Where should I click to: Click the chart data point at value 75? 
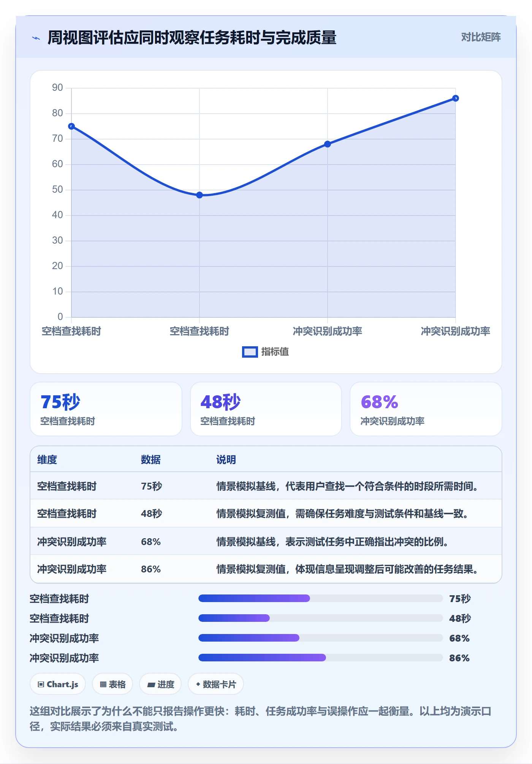(x=71, y=126)
